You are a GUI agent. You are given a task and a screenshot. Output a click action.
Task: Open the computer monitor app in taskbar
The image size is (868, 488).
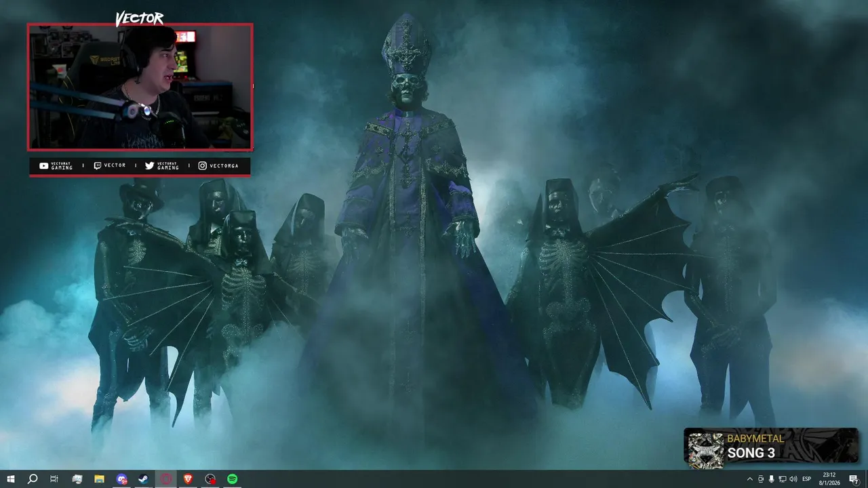(x=77, y=479)
